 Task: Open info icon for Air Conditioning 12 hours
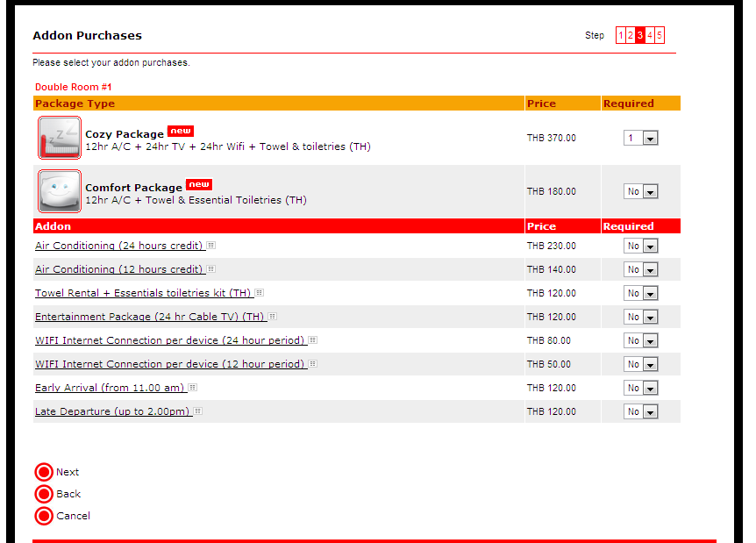pyautogui.click(x=210, y=269)
